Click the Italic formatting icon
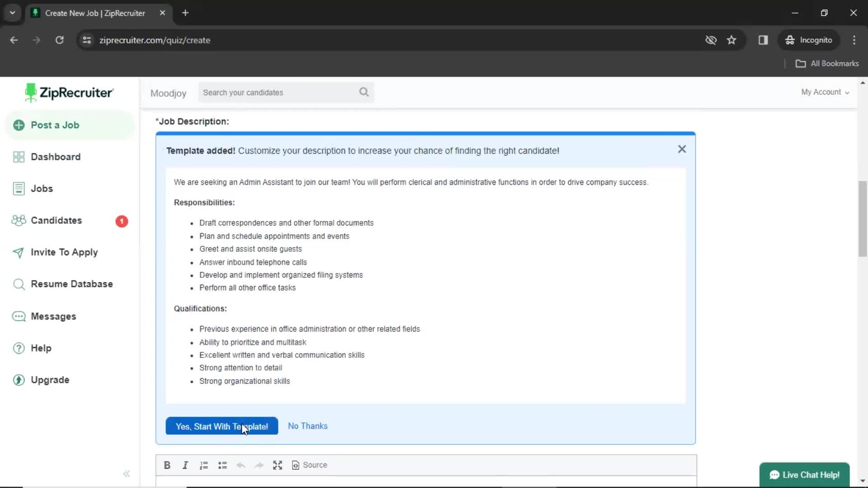This screenshot has width=868, height=488. (185, 465)
